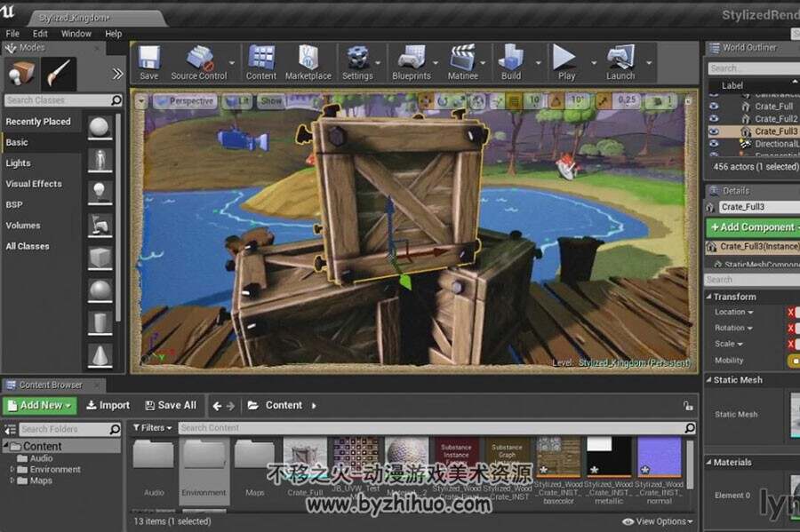
Task: Select the translate gizmo viewport icon
Action: (x=426, y=101)
